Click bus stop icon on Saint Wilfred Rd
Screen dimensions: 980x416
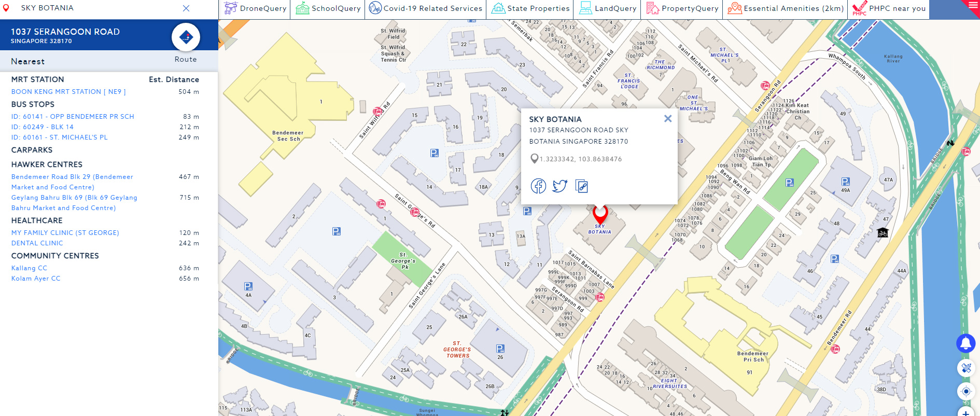tap(377, 111)
